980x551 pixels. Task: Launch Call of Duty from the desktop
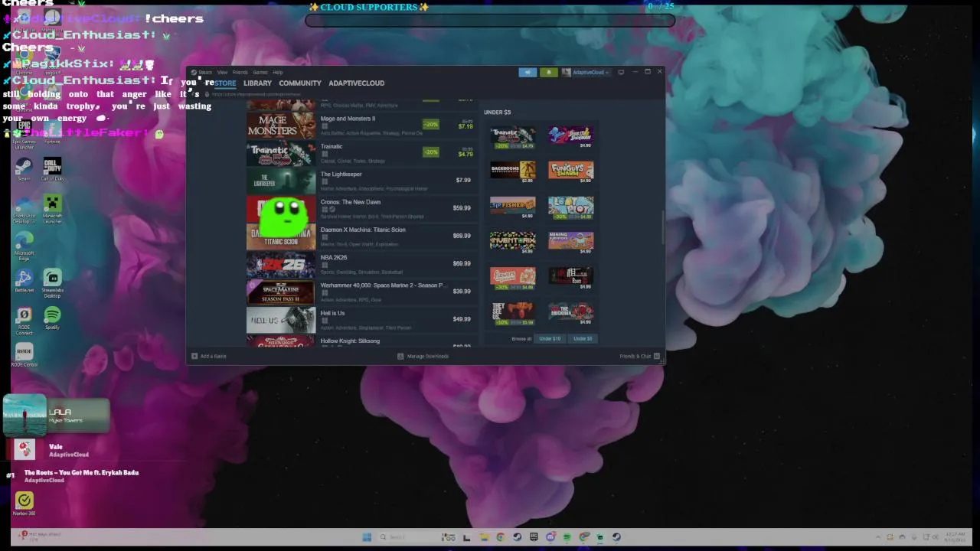pyautogui.click(x=52, y=168)
